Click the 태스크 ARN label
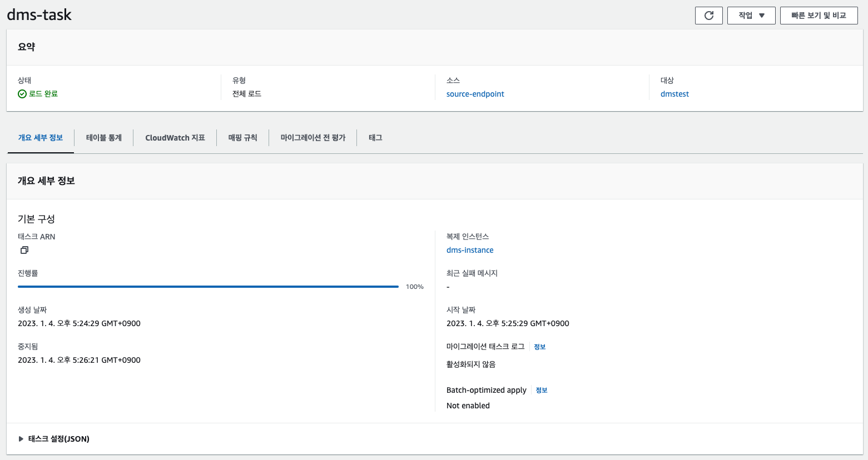868x460 pixels. 37,237
